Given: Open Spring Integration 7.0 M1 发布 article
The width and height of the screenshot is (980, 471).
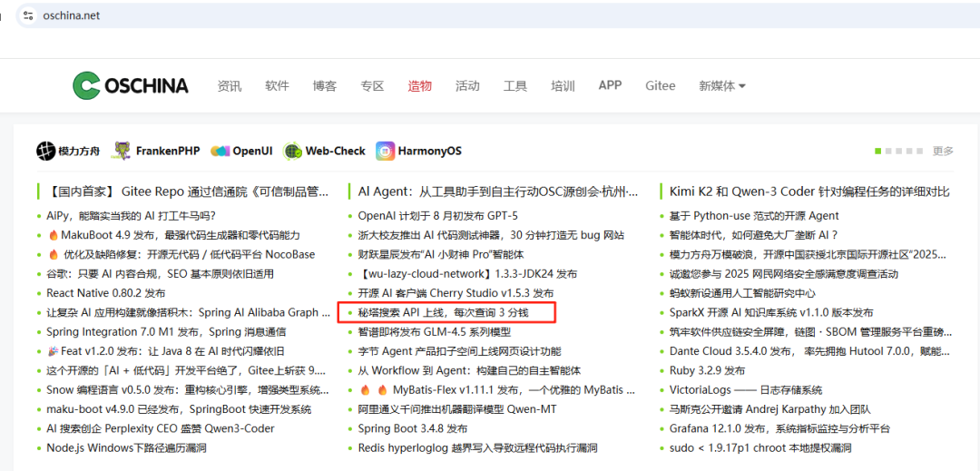Looking at the screenshot, I should 166,332.
